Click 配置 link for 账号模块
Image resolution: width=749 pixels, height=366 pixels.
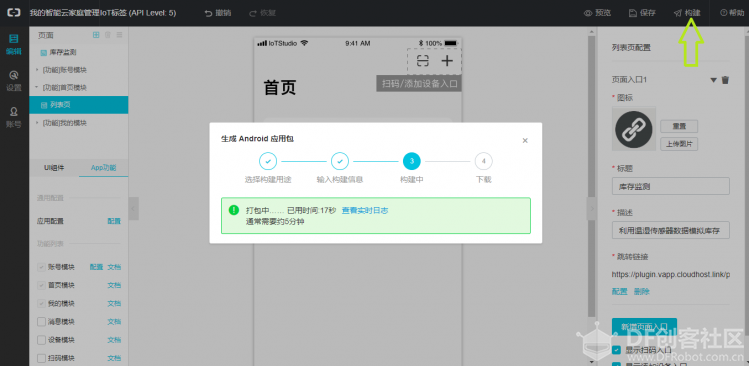pos(96,267)
